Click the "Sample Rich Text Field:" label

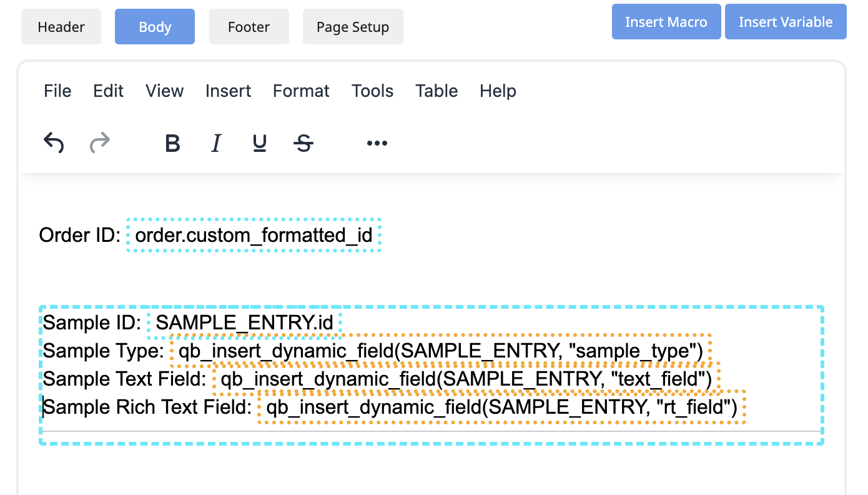[147, 407]
